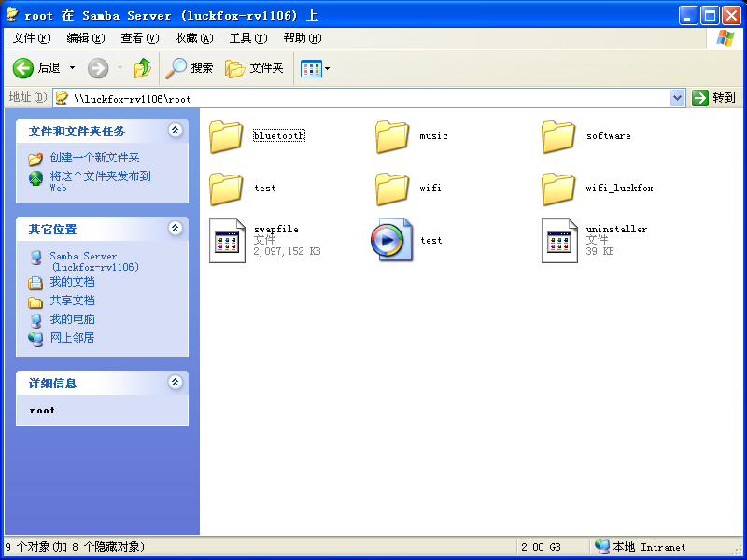The height and width of the screenshot is (560, 747).
Task: Click the address bar folder icon
Action: coord(62,99)
